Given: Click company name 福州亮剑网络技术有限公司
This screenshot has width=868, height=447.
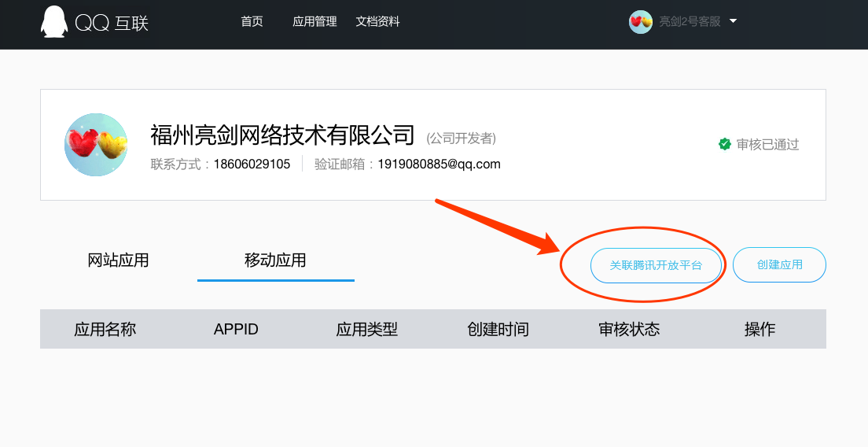Looking at the screenshot, I should (x=282, y=135).
